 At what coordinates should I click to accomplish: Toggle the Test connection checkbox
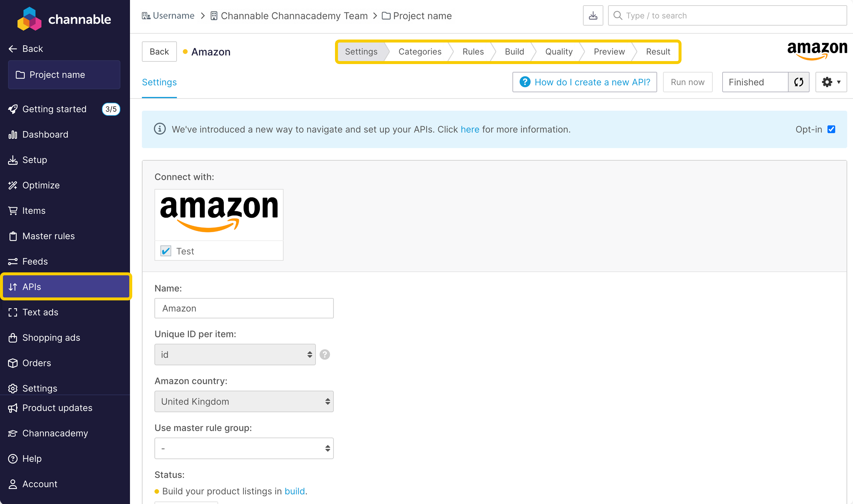[166, 251]
